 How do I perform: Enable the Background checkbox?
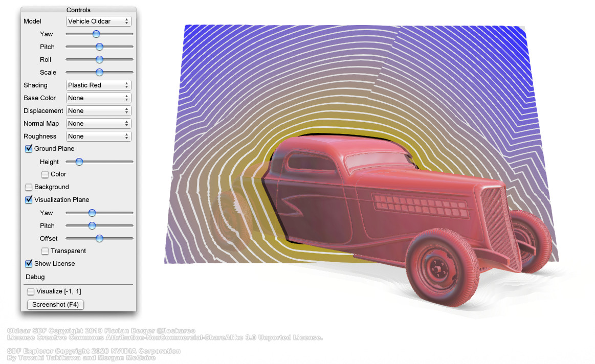coord(29,187)
